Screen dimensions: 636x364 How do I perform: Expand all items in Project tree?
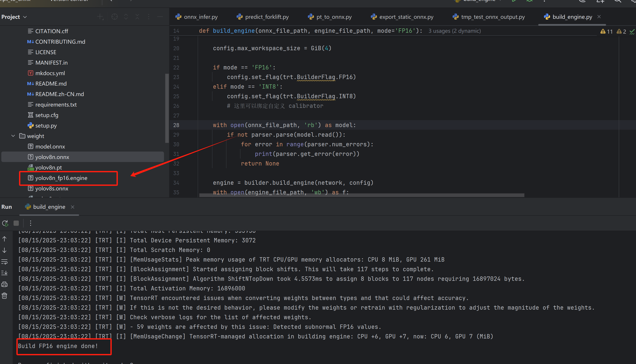point(126,17)
